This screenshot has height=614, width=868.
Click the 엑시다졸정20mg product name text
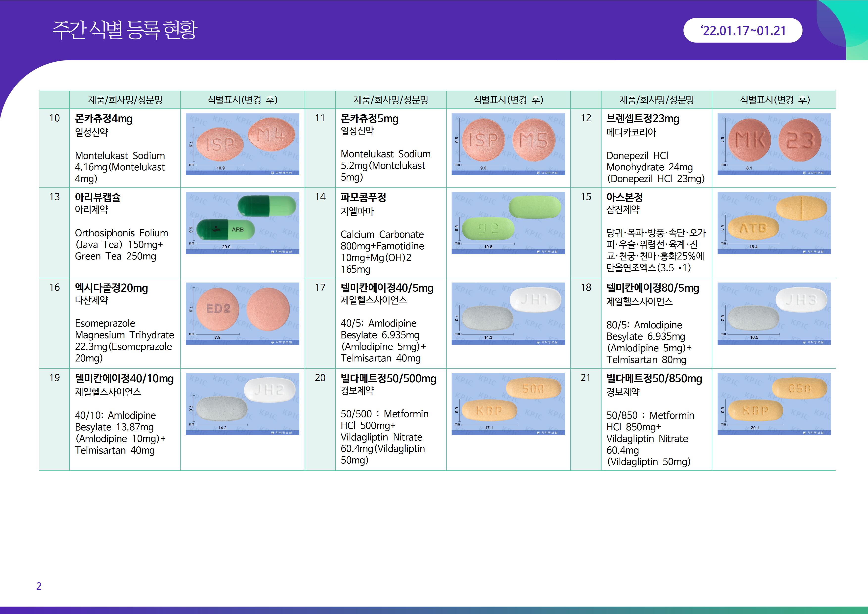pyautogui.click(x=111, y=288)
